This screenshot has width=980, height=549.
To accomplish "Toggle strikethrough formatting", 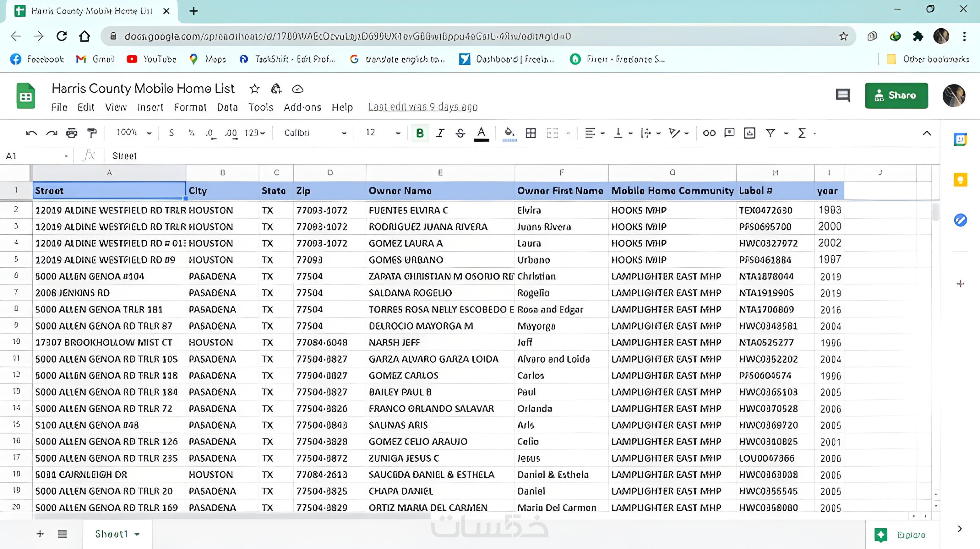I will [460, 133].
